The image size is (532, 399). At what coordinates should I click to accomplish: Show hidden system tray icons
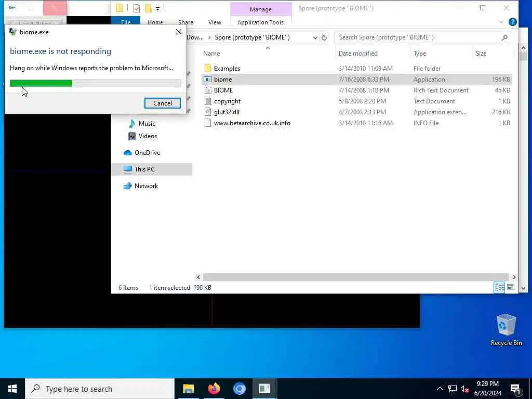(440, 389)
